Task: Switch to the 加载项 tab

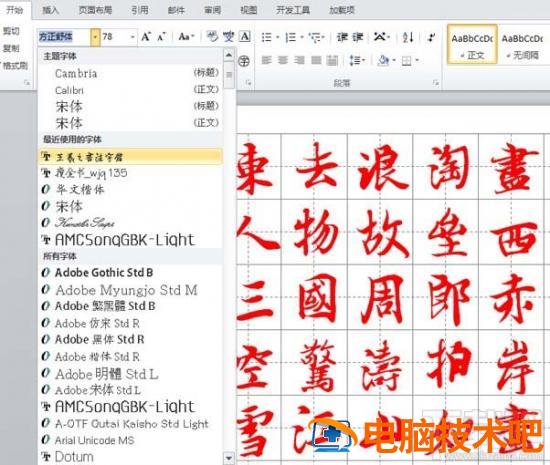Action: point(342,10)
